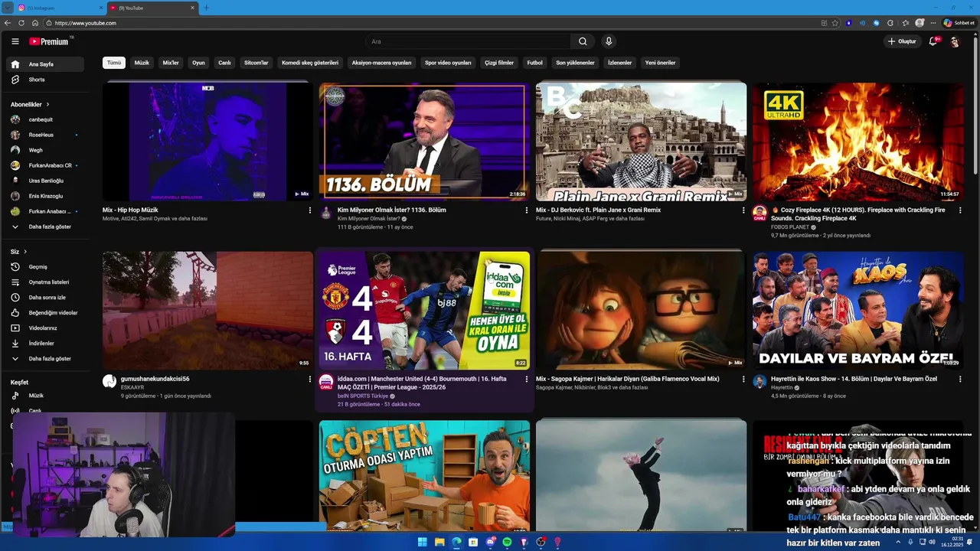Open the Enis Kirazoğlu channel subscription

click(x=45, y=196)
